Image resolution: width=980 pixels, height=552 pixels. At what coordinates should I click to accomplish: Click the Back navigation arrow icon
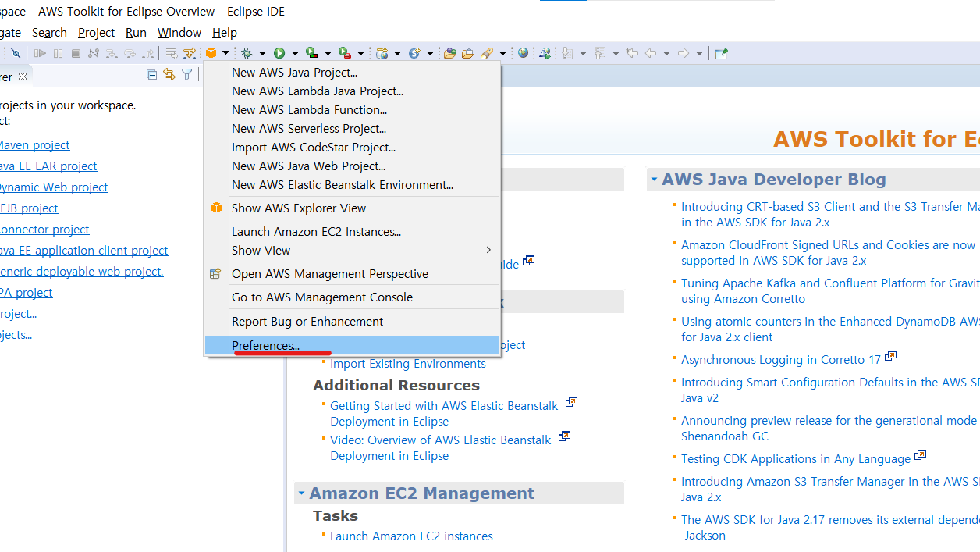(651, 53)
